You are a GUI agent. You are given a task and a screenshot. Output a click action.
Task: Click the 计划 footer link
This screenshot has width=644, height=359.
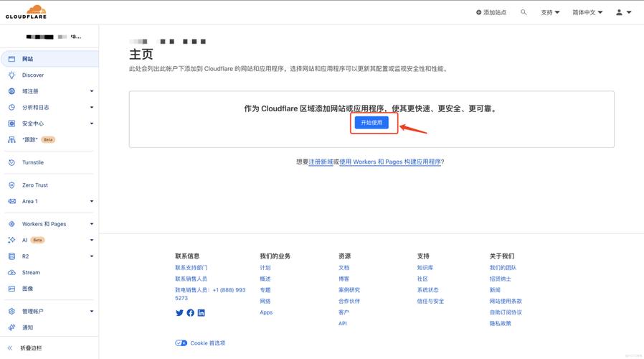coord(265,267)
